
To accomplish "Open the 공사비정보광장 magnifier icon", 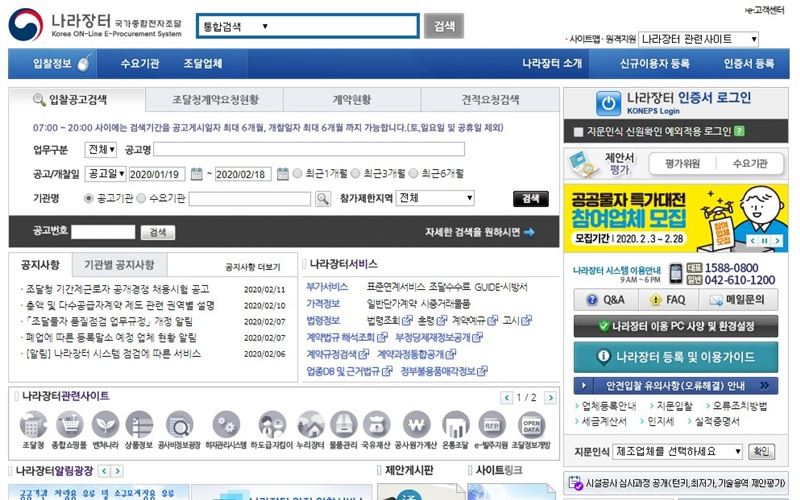I will pyautogui.click(x=179, y=424).
